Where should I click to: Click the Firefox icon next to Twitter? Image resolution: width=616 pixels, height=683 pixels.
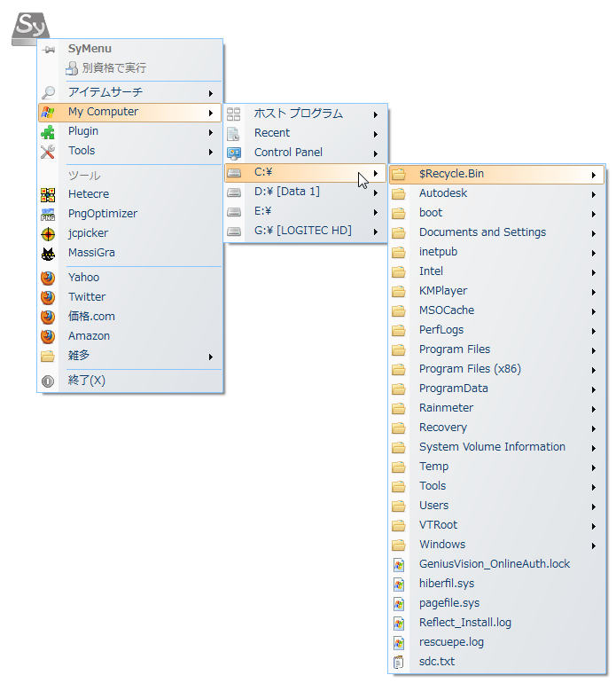[48, 297]
